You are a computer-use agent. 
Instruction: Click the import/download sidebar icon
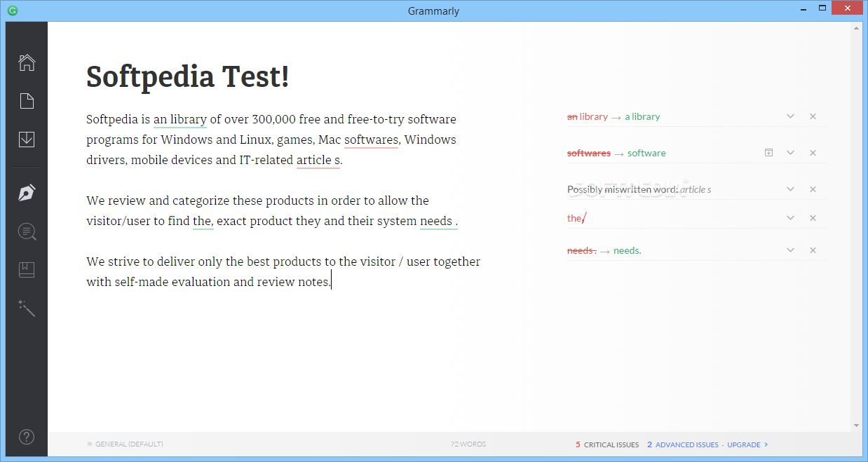point(27,139)
